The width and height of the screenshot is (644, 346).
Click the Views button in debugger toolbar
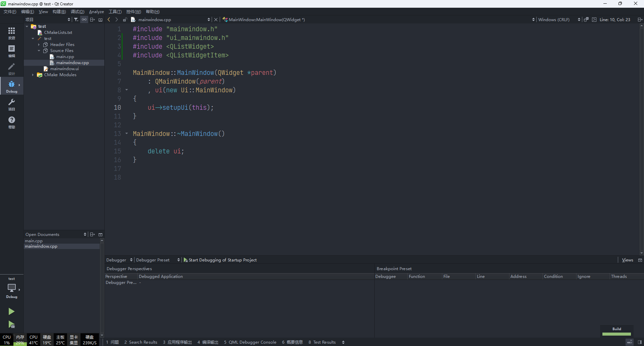[628, 260]
